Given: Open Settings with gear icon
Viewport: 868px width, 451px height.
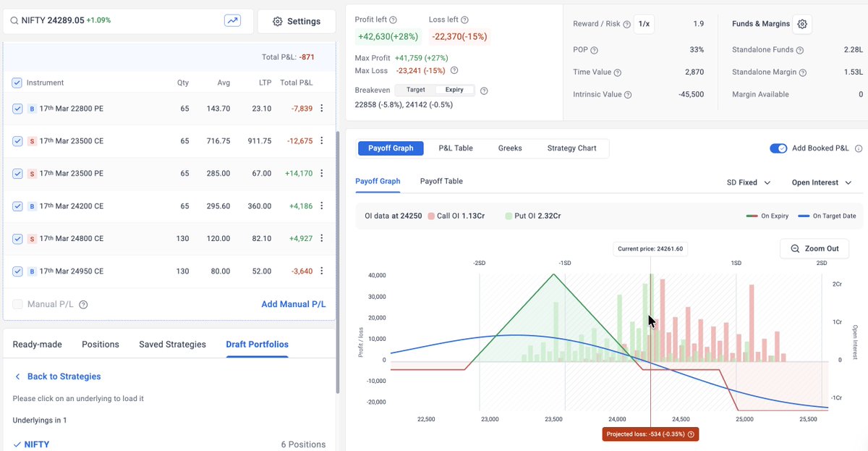Looking at the screenshot, I should click(297, 21).
